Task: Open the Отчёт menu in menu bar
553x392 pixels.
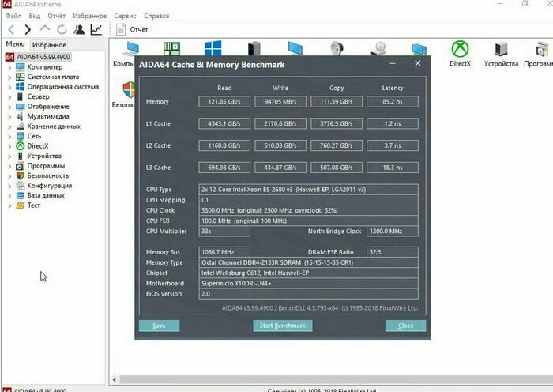Action: tap(56, 16)
